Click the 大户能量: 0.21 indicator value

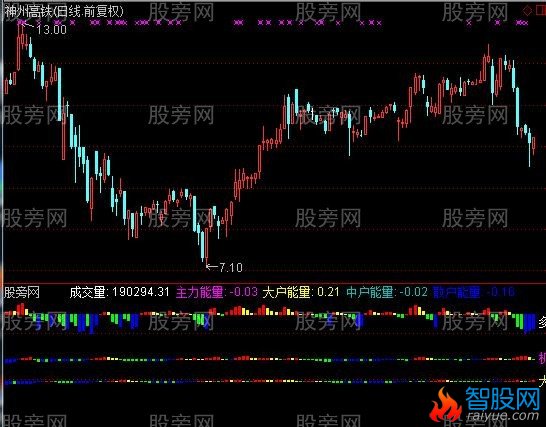(x=301, y=292)
